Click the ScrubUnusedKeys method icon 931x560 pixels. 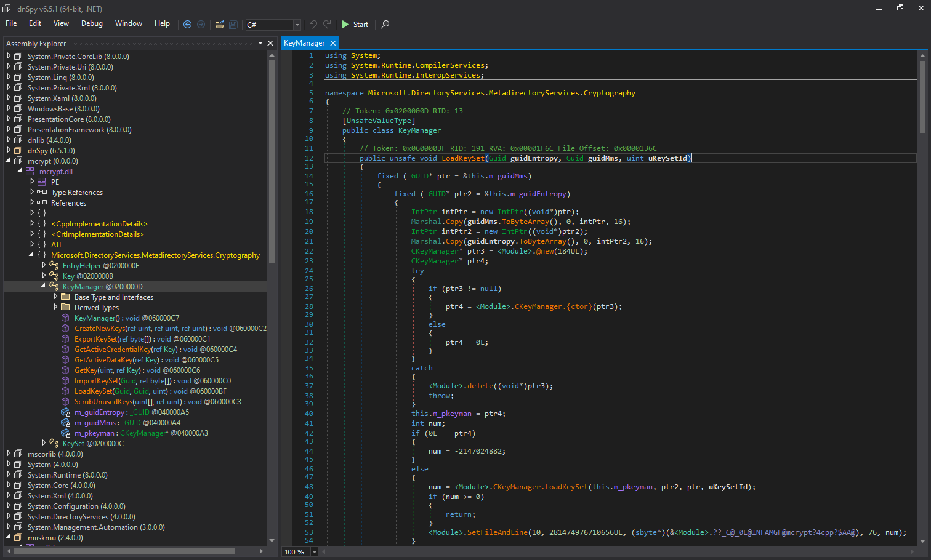pos(65,401)
